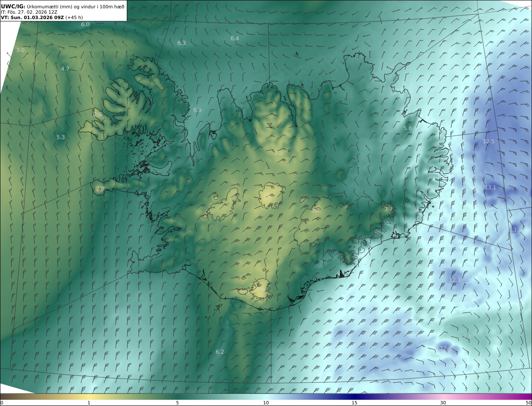The width and height of the screenshot is (532, 406).
Task: Click the 2.7 value on the Snæfellsnes peninsula
Action: click(x=100, y=189)
